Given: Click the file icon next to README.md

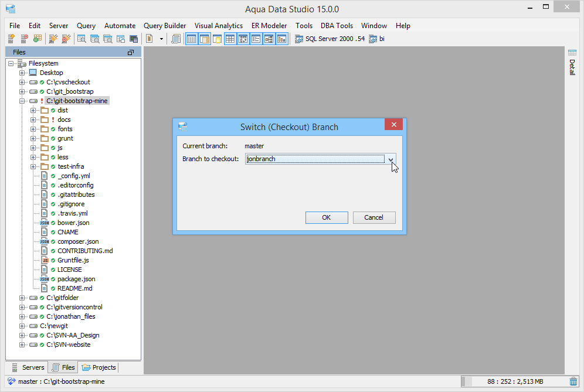Looking at the screenshot, I should 45,288.
